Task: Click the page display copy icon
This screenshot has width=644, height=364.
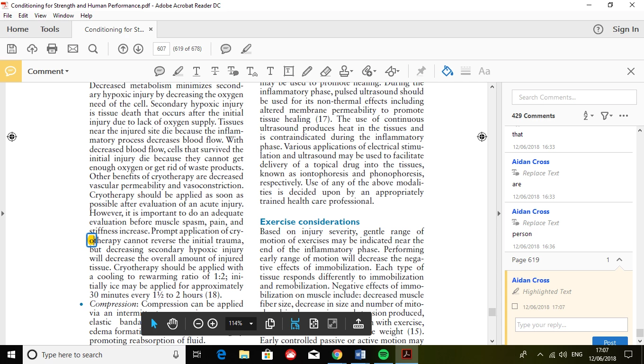Action: pyautogui.click(x=270, y=323)
